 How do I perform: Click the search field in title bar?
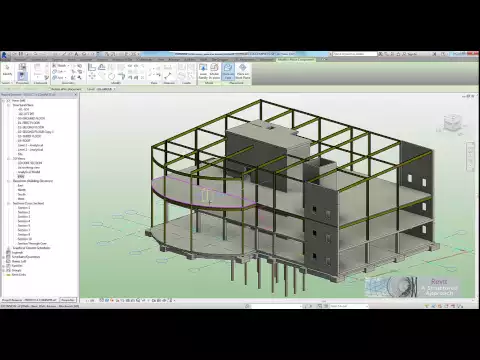(355, 54)
